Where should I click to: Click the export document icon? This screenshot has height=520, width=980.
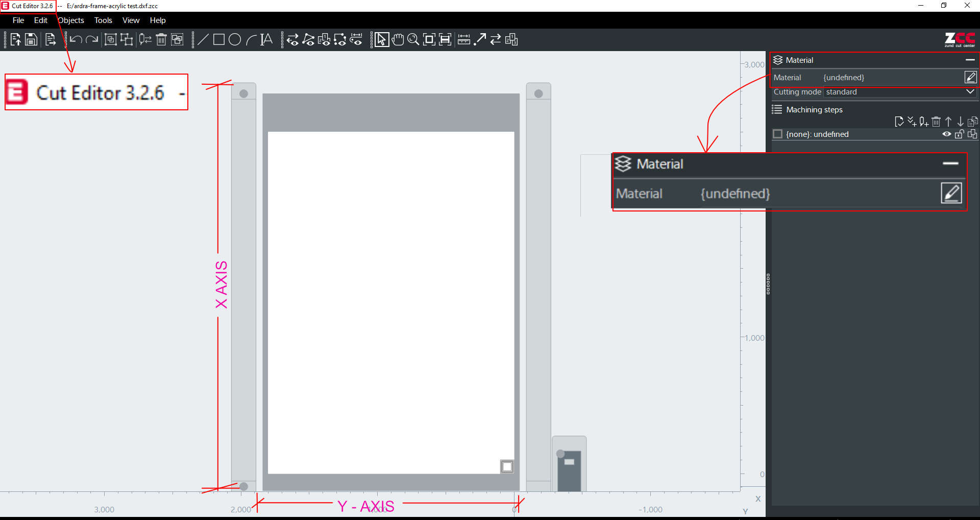(50, 39)
